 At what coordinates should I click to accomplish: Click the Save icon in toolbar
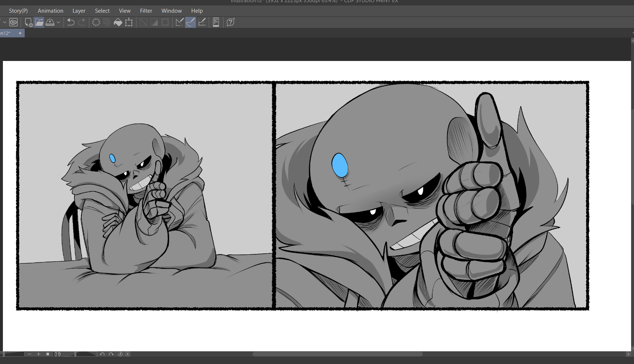tap(50, 23)
